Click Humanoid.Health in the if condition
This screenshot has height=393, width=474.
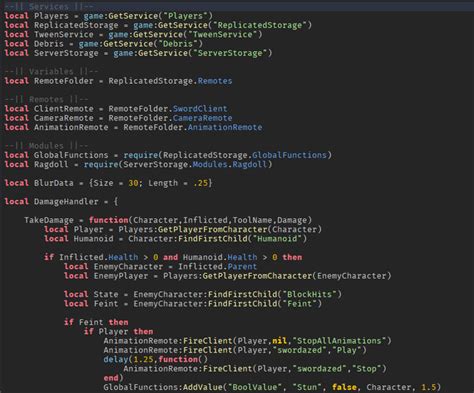pos(220,257)
